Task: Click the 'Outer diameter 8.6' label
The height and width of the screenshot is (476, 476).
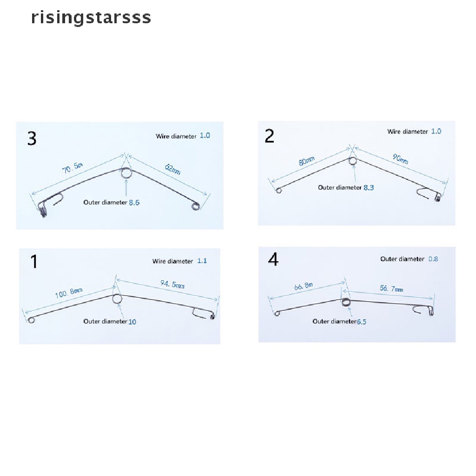Action: coord(111,202)
